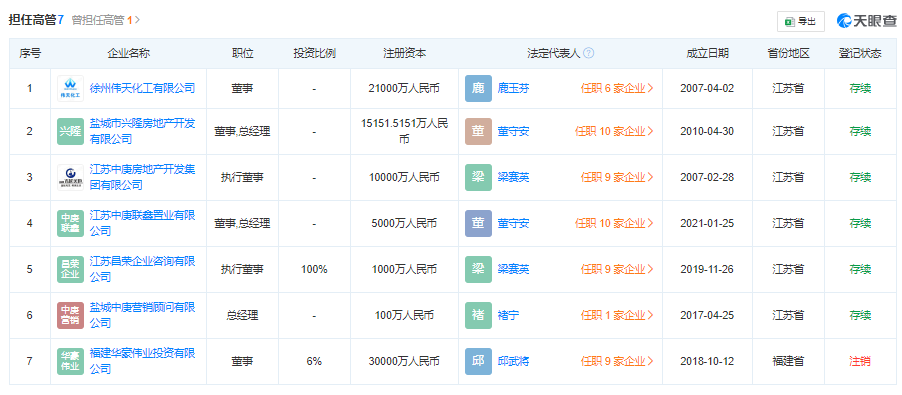Screen dimensions: 902x395
Task: Open legal representative 梁赛英 in row 3
Action: (513, 177)
